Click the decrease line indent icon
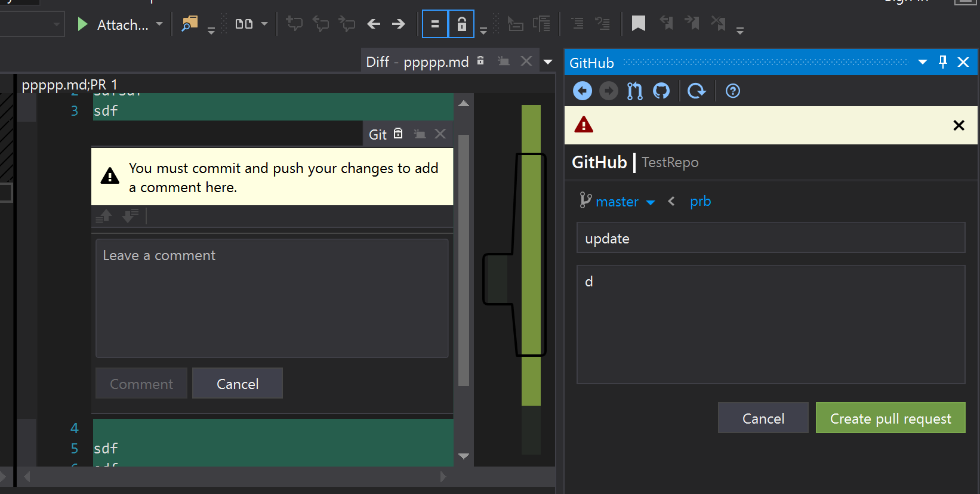 coord(577,24)
